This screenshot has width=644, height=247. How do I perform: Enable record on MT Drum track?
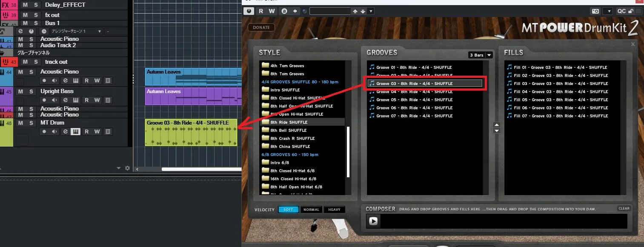(x=44, y=132)
